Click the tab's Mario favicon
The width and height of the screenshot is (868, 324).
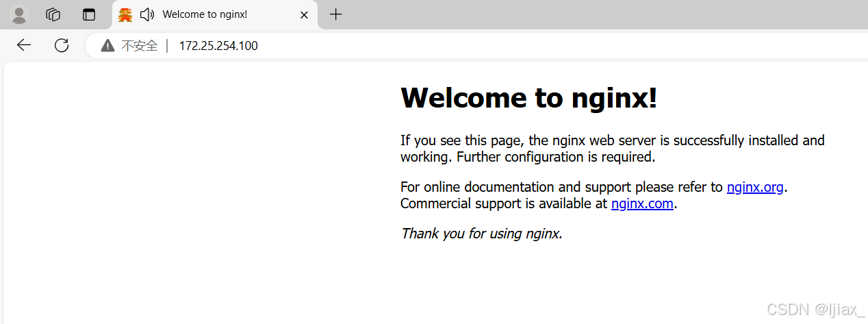pos(125,14)
